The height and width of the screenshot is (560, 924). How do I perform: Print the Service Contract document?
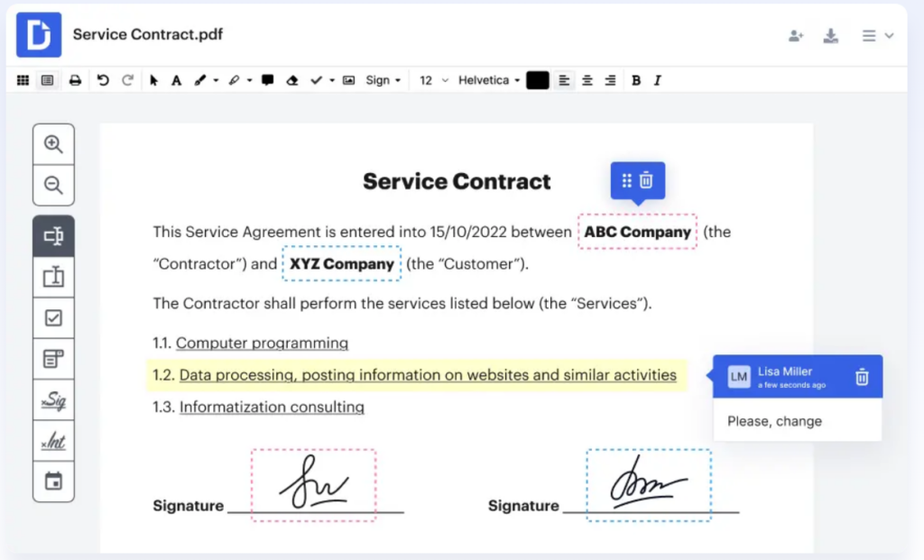tap(75, 79)
